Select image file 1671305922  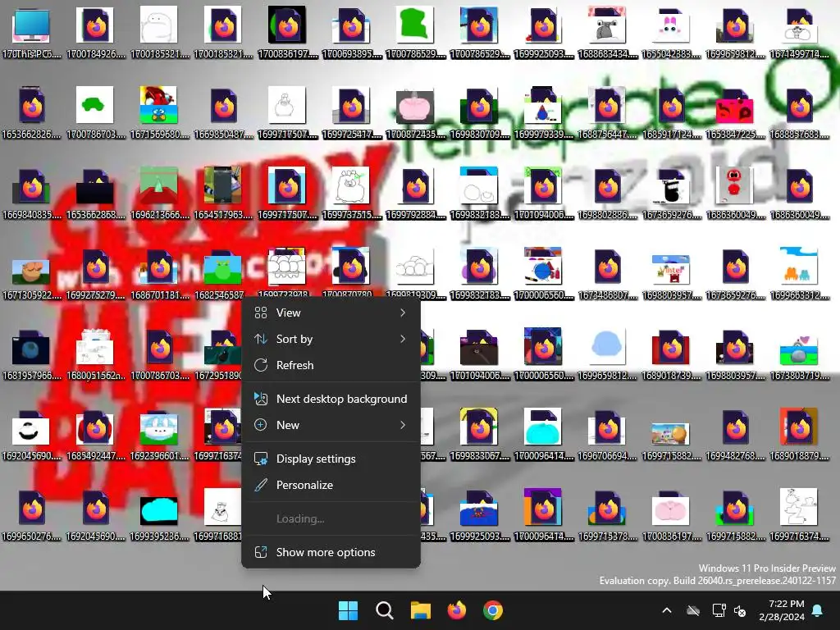[32, 274]
